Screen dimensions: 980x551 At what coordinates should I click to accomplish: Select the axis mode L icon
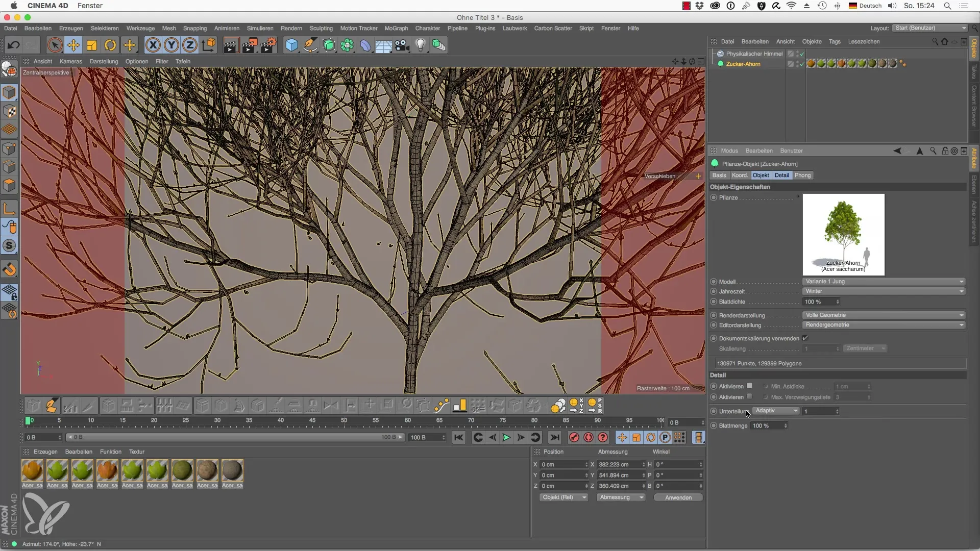10,208
